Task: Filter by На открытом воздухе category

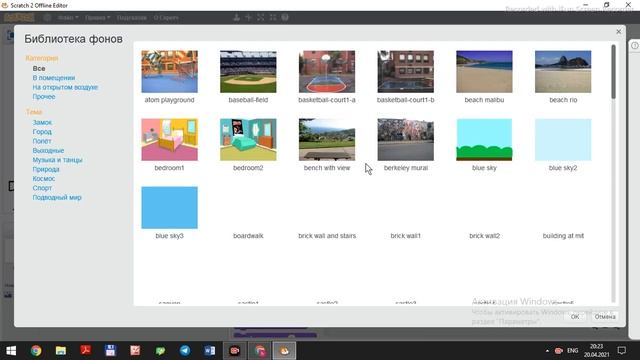Action: pyautogui.click(x=65, y=87)
